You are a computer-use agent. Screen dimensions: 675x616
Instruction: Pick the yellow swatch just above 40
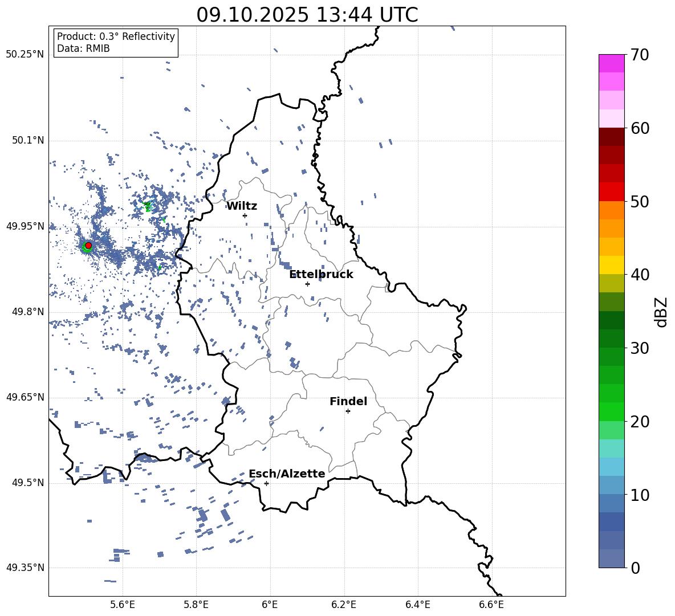(612, 265)
